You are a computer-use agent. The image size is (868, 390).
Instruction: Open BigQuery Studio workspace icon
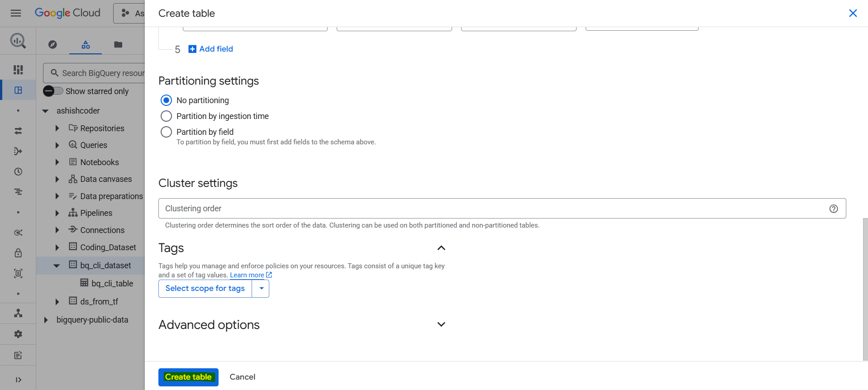pos(18,90)
